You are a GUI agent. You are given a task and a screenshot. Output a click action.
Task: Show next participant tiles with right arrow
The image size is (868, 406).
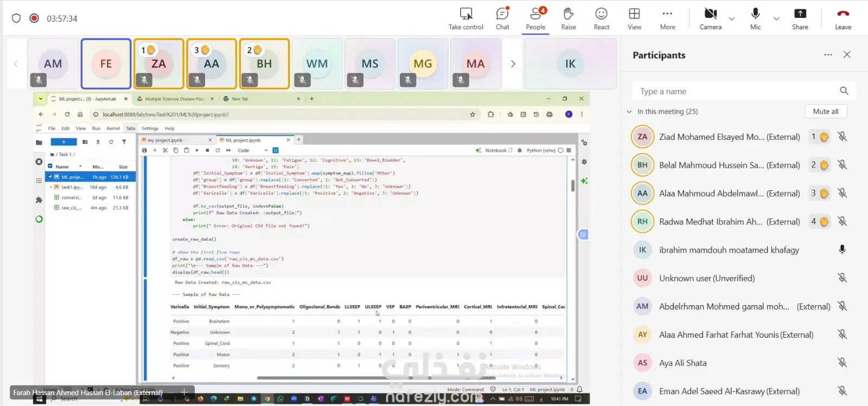coord(513,64)
